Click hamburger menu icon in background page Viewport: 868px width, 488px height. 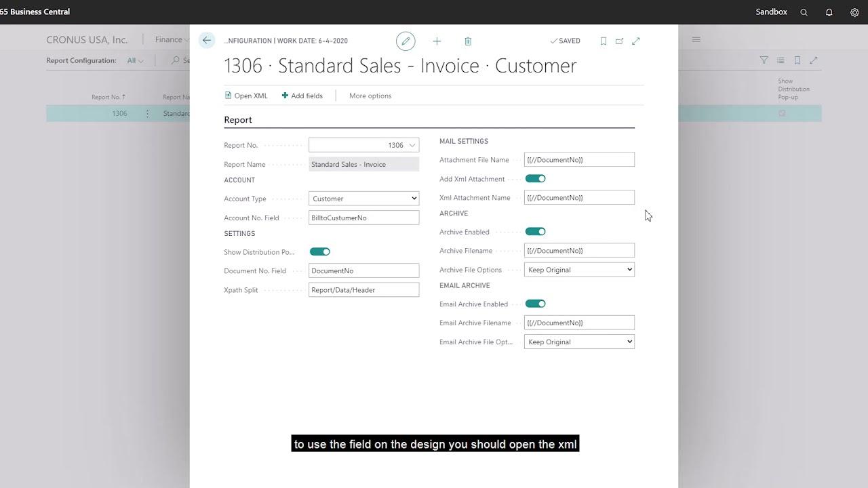coord(696,40)
